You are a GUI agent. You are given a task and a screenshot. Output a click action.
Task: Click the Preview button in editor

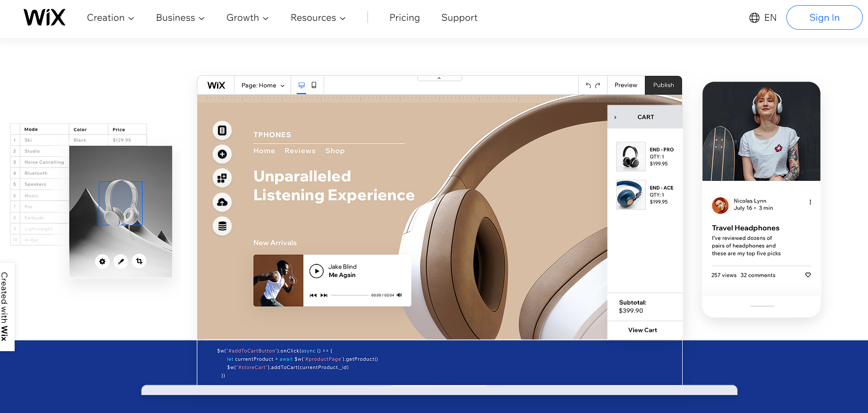(x=626, y=85)
